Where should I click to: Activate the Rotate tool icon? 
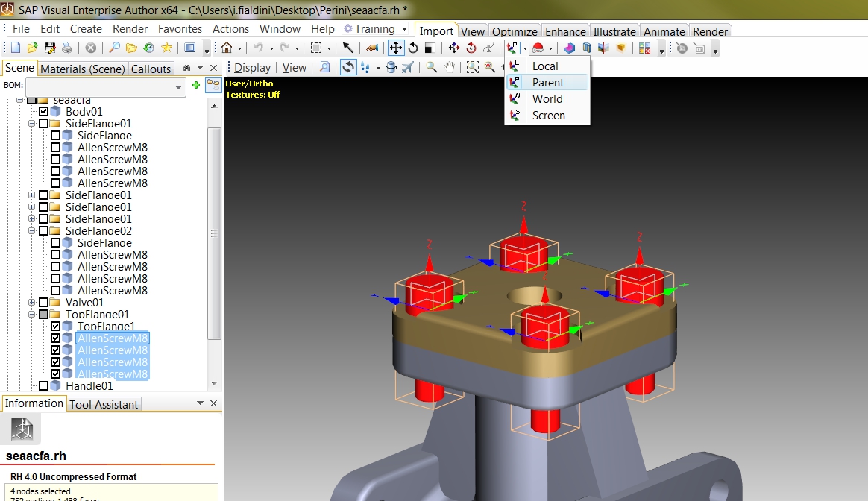(413, 48)
